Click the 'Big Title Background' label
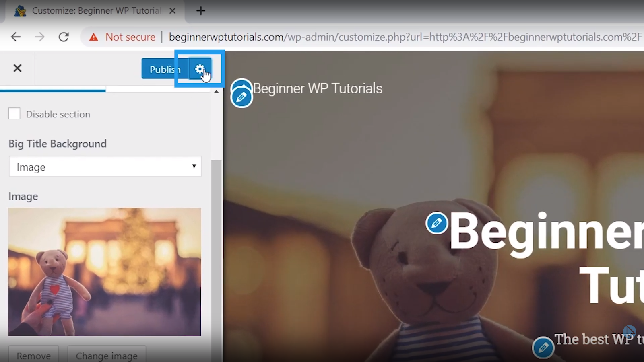This screenshot has height=362, width=644. pyautogui.click(x=58, y=144)
